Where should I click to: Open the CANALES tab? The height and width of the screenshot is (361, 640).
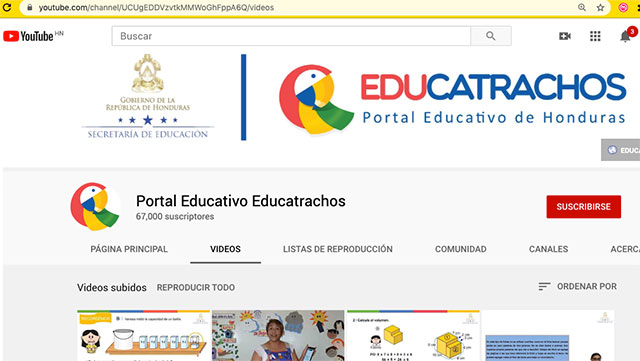pyautogui.click(x=548, y=249)
